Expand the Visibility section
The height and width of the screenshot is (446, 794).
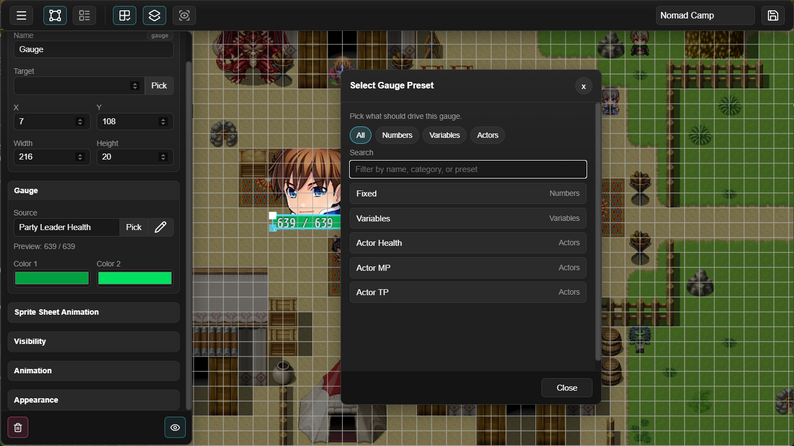pos(94,342)
